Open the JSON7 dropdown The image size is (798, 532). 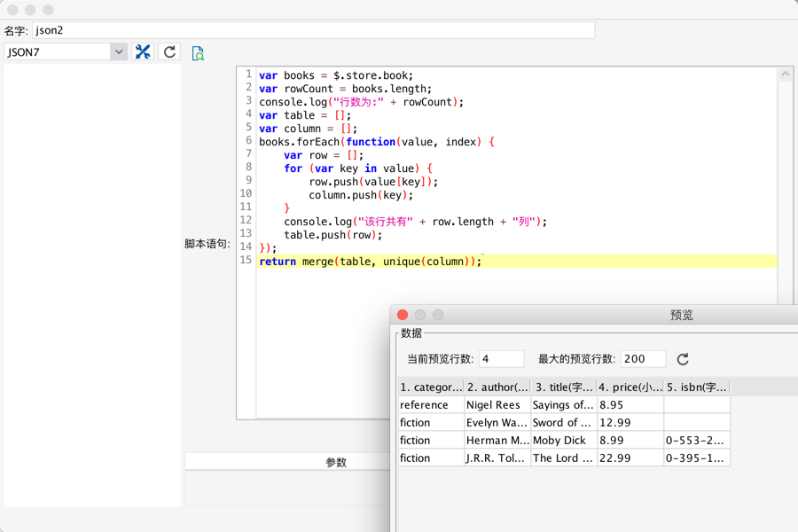pyautogui.click(x=119, y=52)
